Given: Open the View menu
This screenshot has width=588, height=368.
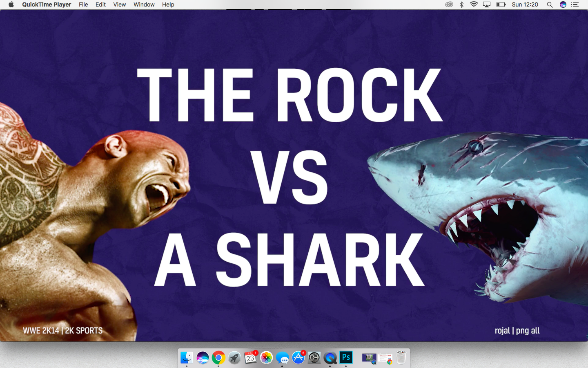Looking at the screenshot, I should (x=119, y=4).
